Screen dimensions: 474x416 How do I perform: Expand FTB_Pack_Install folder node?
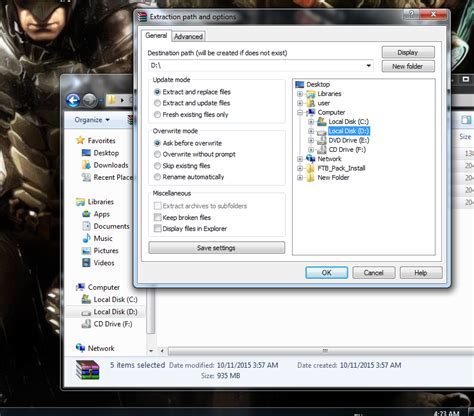[x=300, y=168]
